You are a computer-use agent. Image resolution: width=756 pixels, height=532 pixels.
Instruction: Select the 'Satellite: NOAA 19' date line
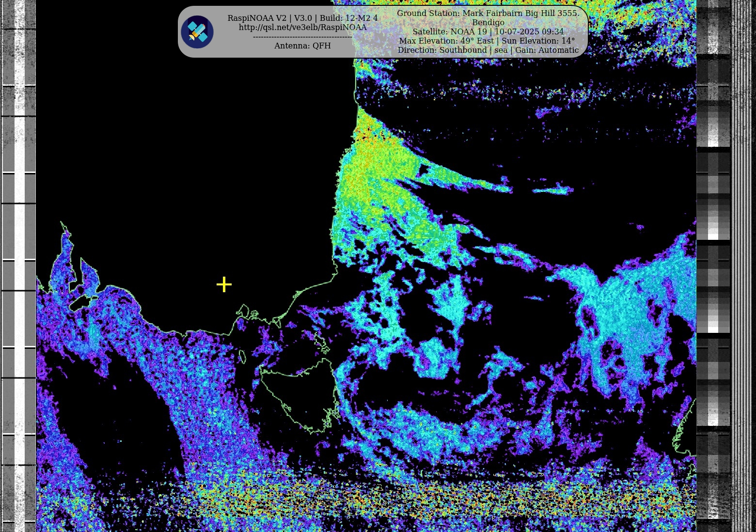click(488, 31)
